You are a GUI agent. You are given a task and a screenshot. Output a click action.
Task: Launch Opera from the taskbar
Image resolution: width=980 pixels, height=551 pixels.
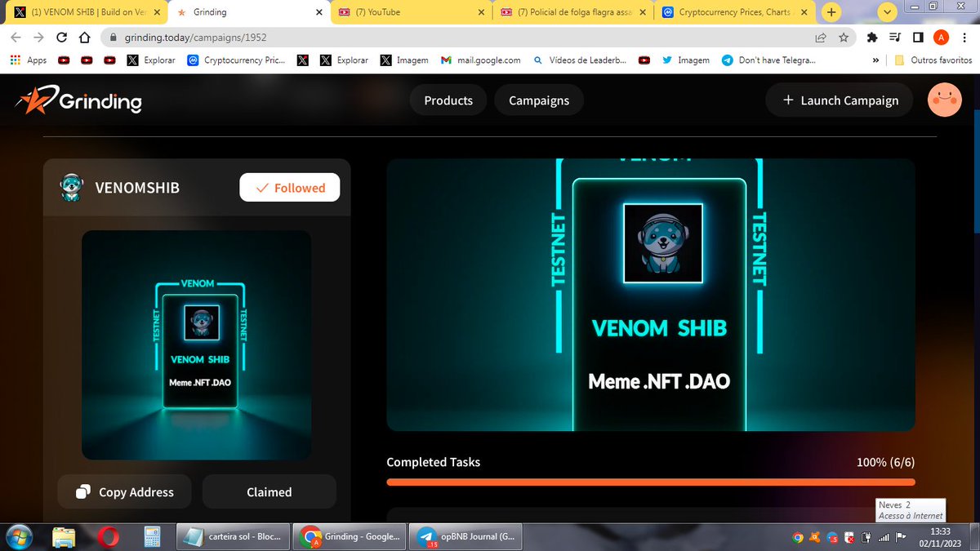(107, 537)
